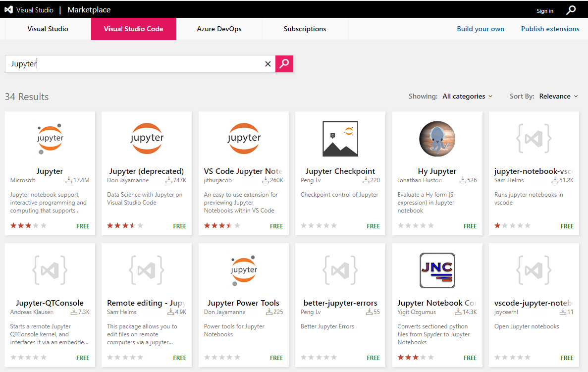The width and height of the screenshot is (588, 372).
Task: Open the Jupyter Power Tools title
Action: 244,303
